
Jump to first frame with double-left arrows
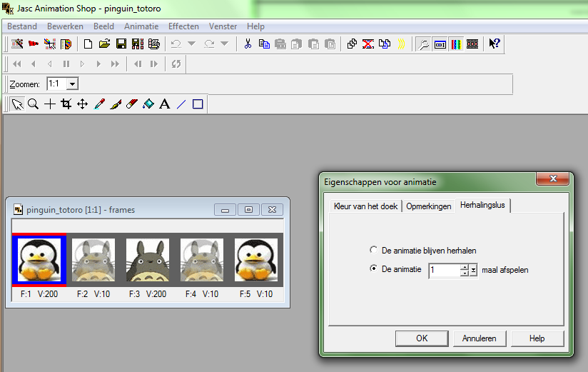17,64
